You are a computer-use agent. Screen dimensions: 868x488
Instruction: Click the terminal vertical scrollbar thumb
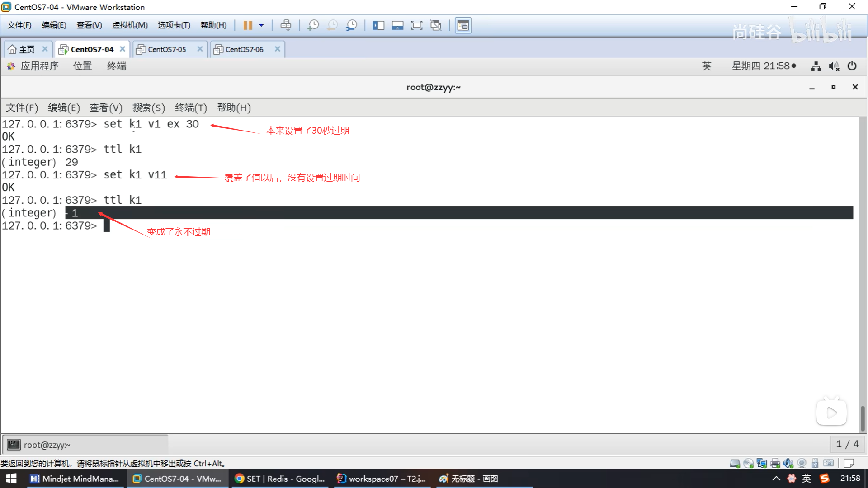pos(862,418)
